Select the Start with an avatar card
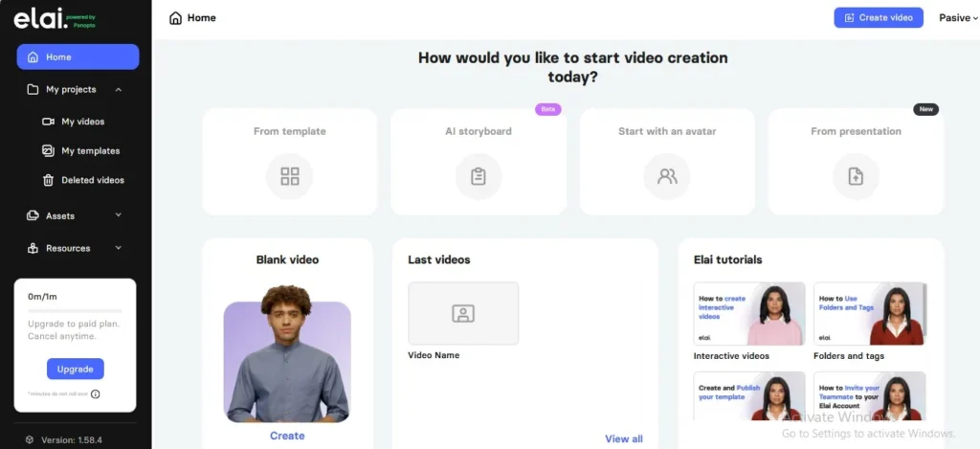Screen dimensions: 980x449 point(667,162)
